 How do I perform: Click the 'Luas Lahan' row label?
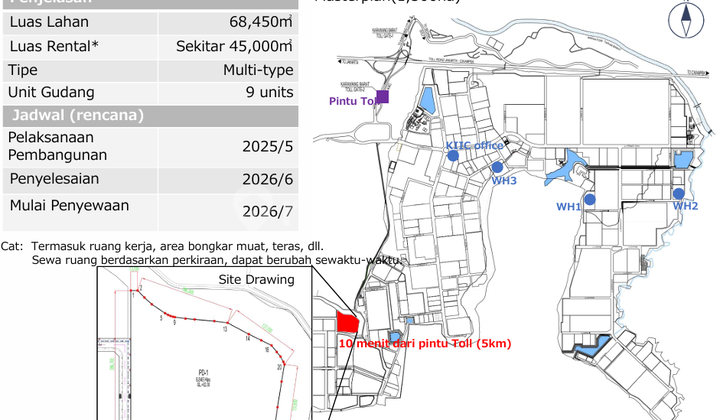[49, 22]
